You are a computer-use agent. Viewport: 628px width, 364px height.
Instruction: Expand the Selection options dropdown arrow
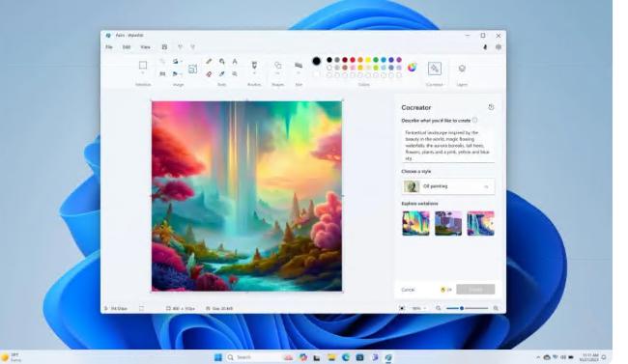point(143,73)
